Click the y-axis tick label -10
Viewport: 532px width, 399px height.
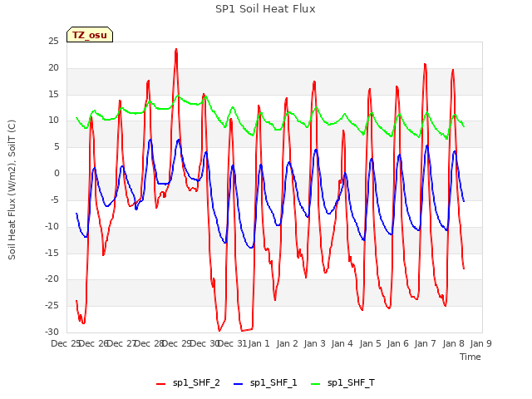[x=52, y=226]
